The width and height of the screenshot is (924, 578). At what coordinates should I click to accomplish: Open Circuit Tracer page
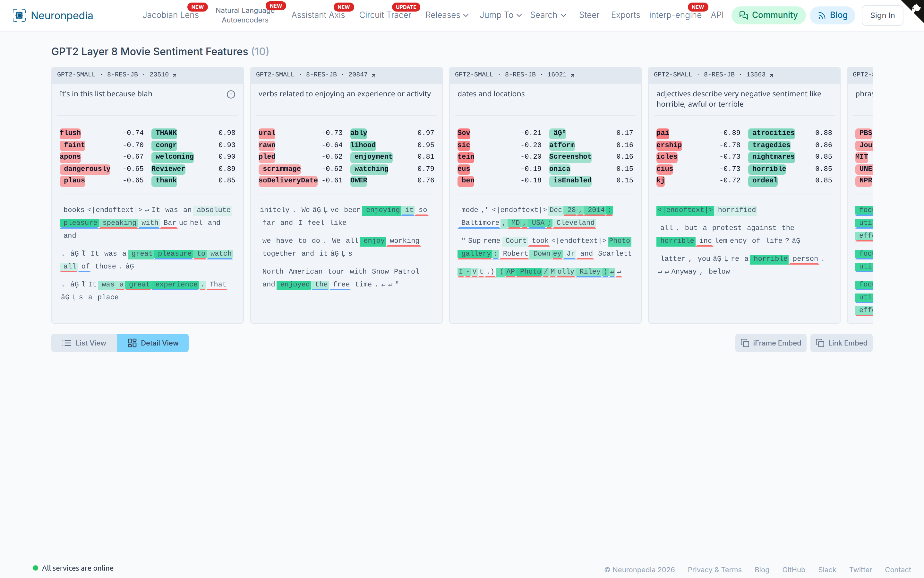pos(385,15)
